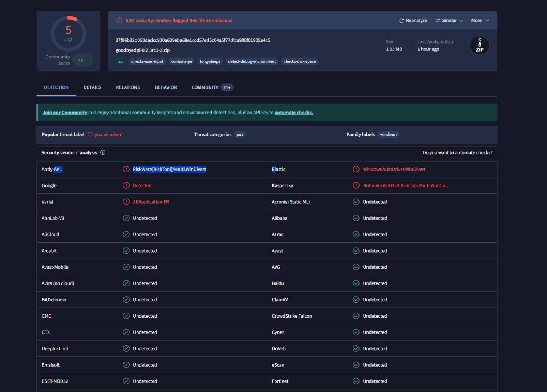Click the checks-disk-space tag
547x392 pixels.
[300, 61]
